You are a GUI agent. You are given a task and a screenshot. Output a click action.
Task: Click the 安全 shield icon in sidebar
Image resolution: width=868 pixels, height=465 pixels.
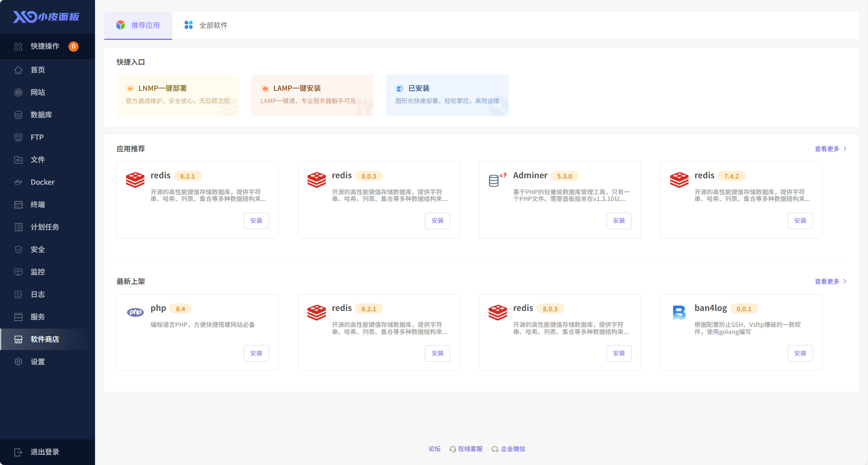pyautogui.click(x=18, y=250)
